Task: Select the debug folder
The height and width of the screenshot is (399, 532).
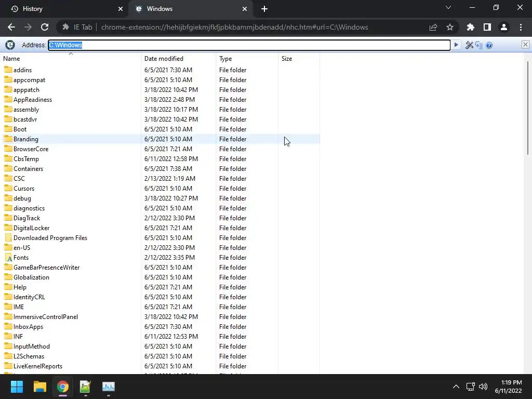Action: click(22, 198)
